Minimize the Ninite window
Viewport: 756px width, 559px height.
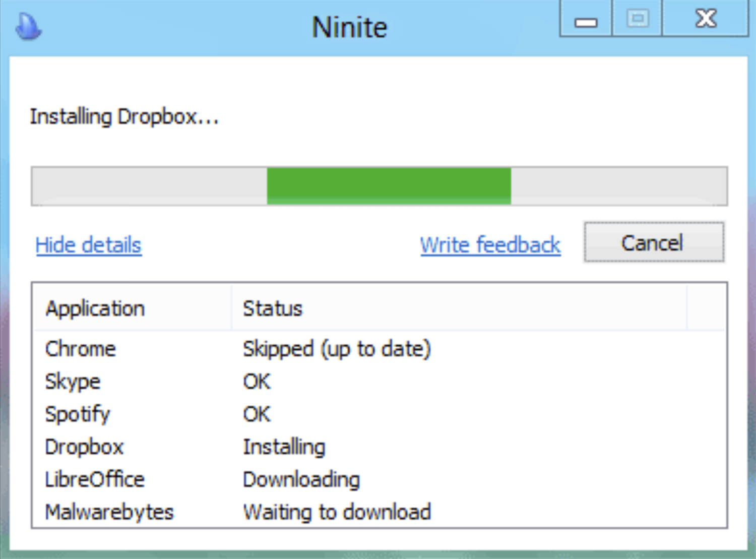[586, 19]
